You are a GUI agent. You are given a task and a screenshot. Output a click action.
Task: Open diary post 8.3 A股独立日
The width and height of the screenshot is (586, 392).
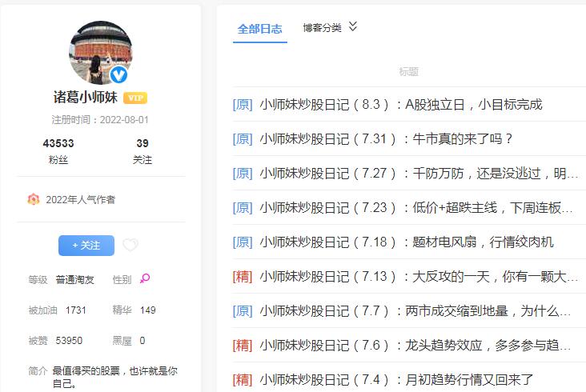401,105
